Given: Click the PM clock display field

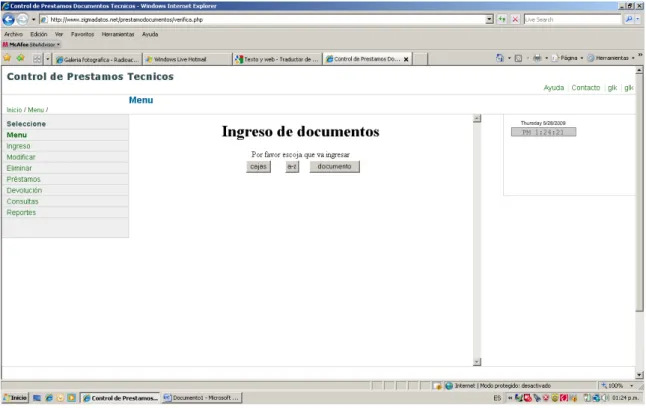Looking at the screenshot, I should tap(543, 132).
